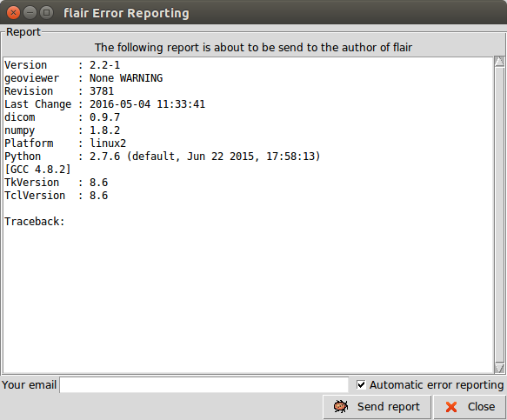Minimize the flair Error Reporting window
Viewport: 507px width, 420px height.
pos(30,13)
